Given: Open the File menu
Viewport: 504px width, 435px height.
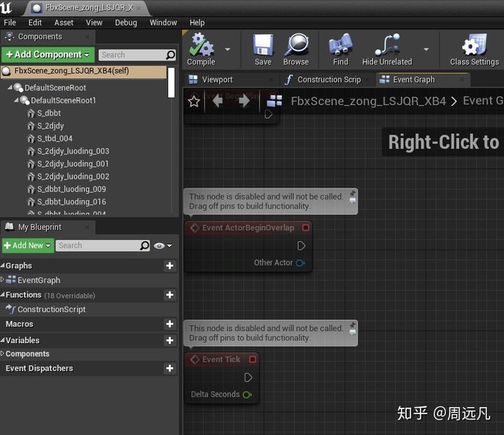Looking at the screenshot, I should tap(10, 22).
